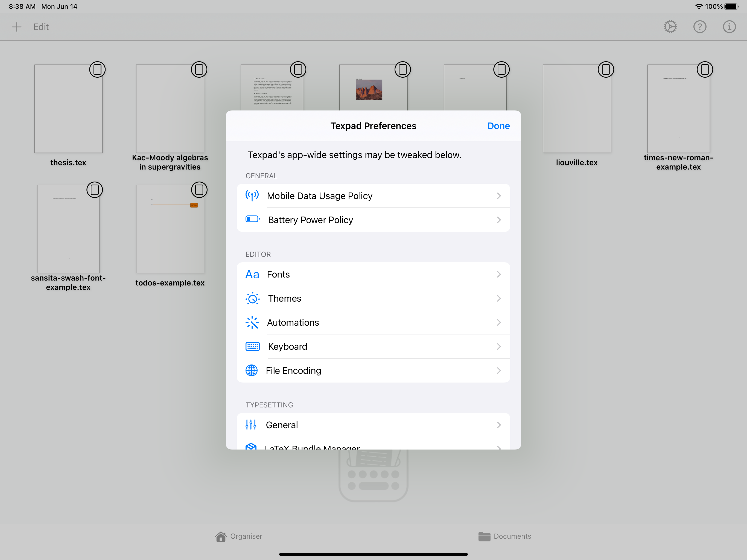Open liouville.tex document thumbnail

point(577,109)
